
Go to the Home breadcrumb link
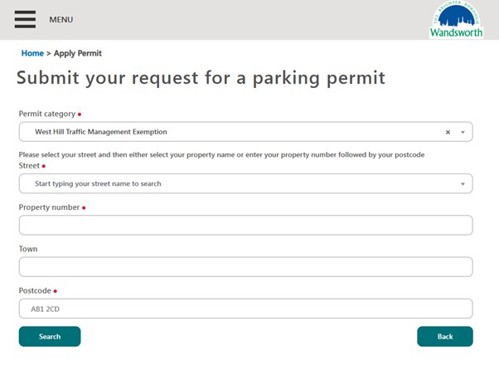pyautogui.click(x=32, y=53)
